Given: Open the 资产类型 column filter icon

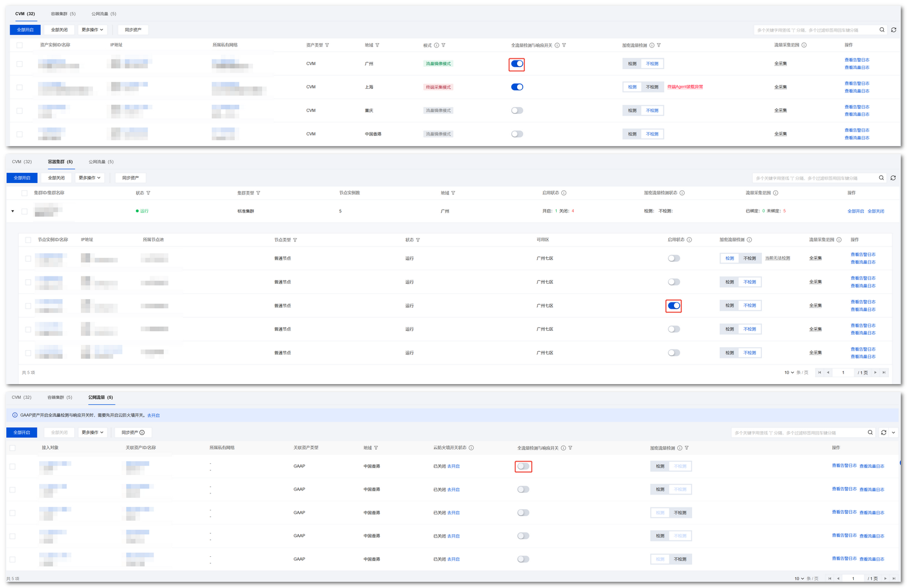Looking at the screenshot, I should pos(327,45).
